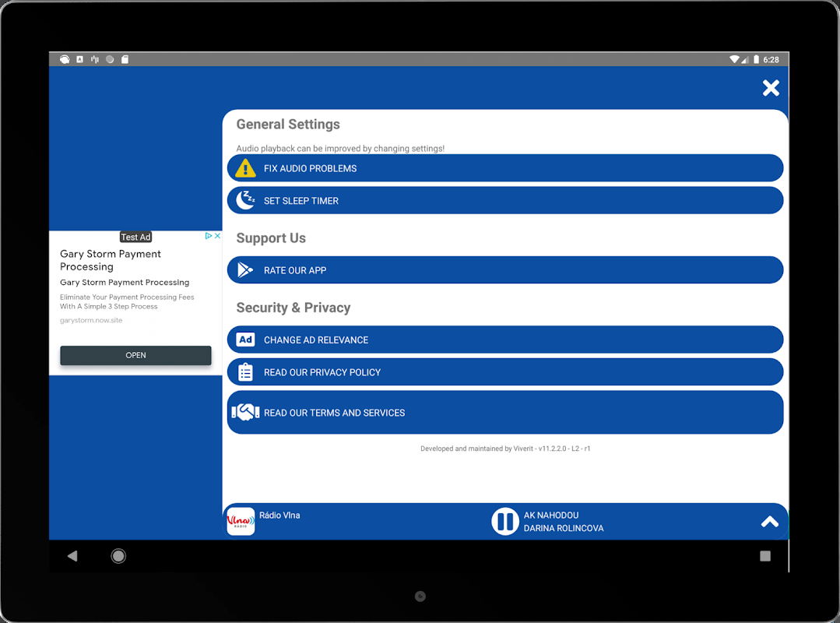Image resolution: width=840 pixels, height=623 pixels.
Task: Tap the Ad badge icon
Action: 245,340
